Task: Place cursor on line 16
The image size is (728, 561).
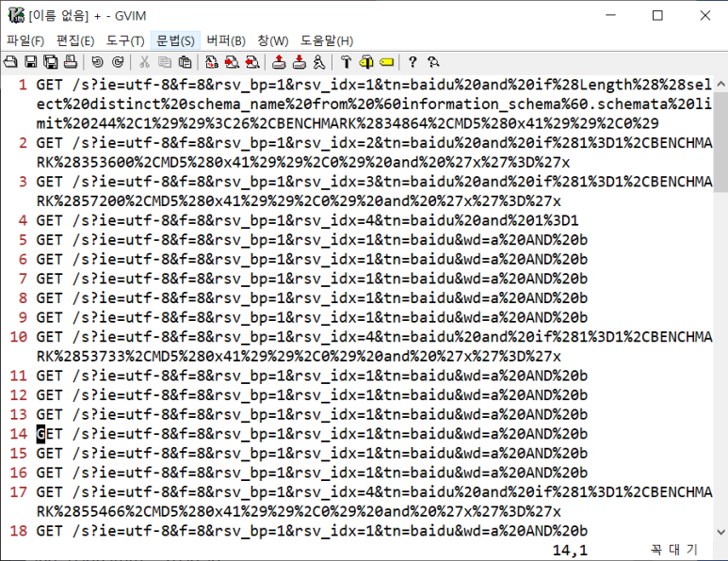Action: coord(312,473)
